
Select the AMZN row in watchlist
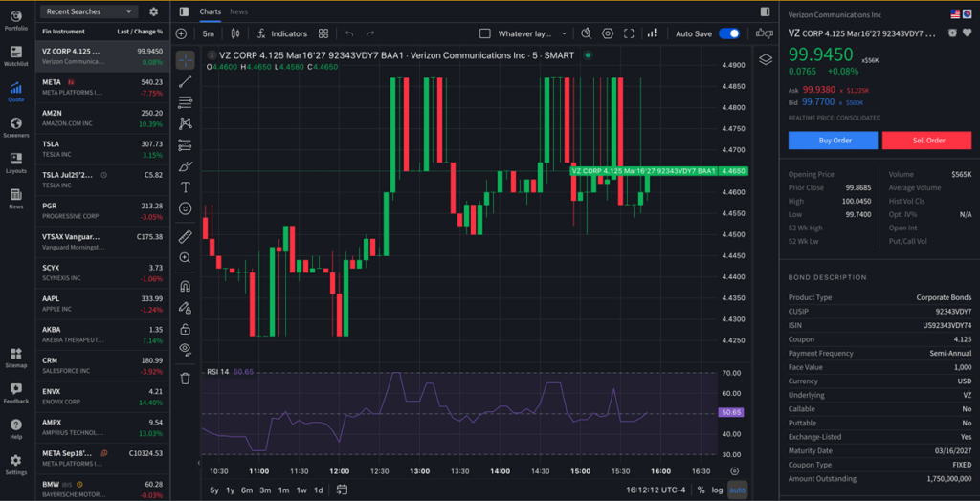(102, 118)
